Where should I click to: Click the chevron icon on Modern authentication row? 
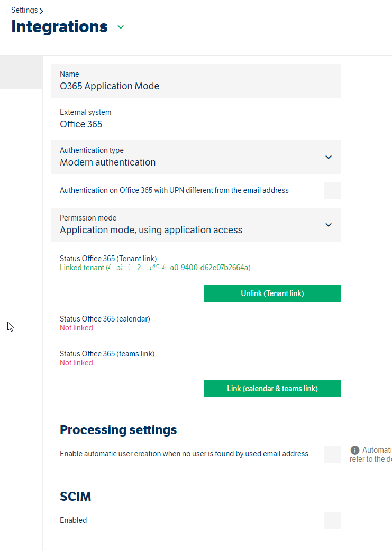coord(329,157)
